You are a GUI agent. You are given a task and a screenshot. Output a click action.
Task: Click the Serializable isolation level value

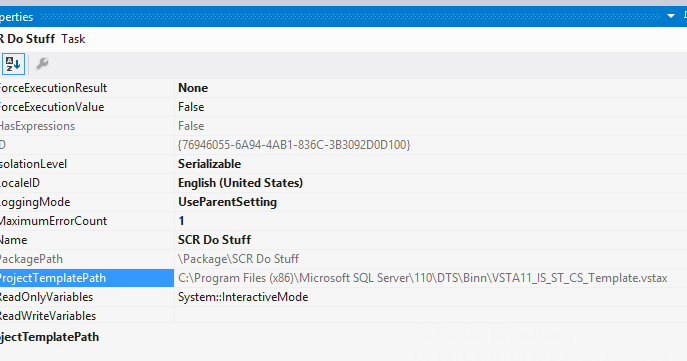point(209,164)
